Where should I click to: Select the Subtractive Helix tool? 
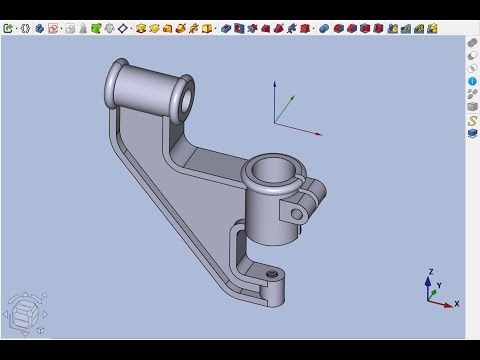coord(292,29)
